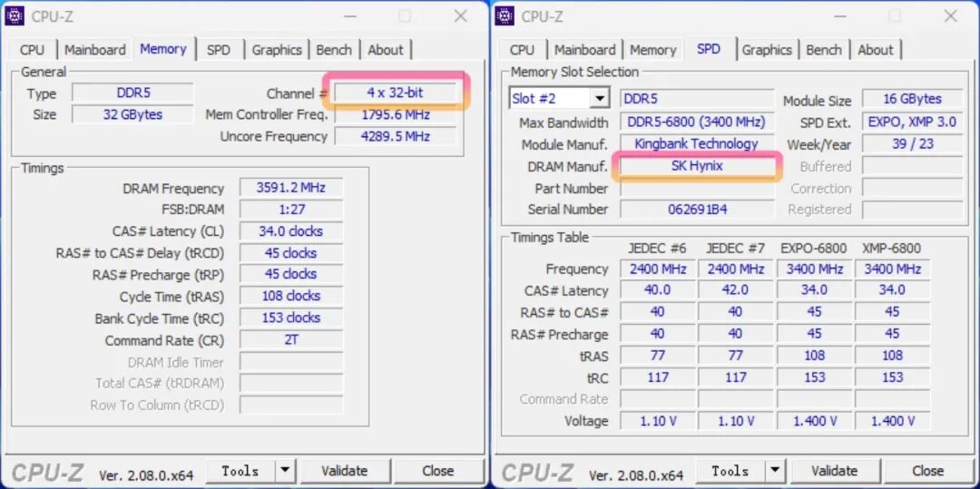Click the JEDEC #7 column header

[x=735, y=248]
